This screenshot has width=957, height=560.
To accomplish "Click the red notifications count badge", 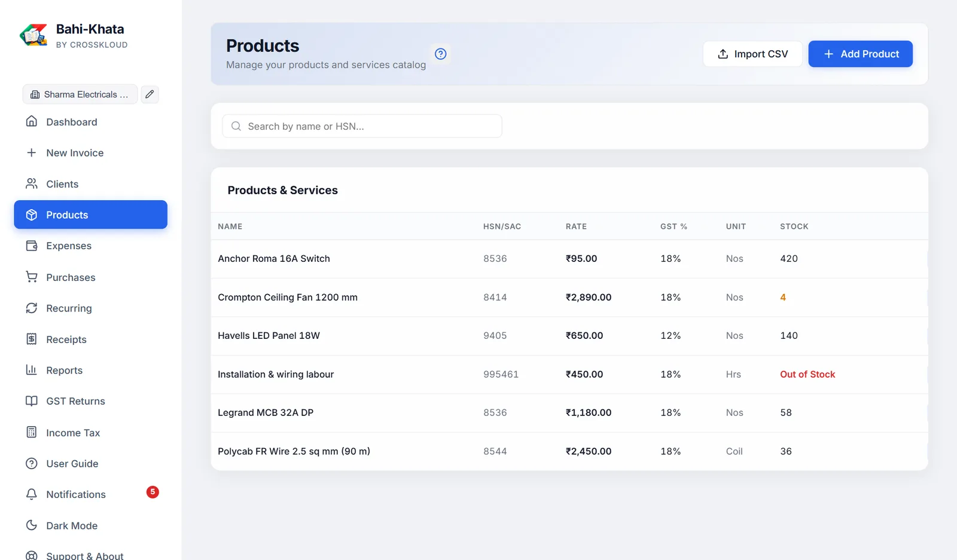I will coord(153,492).
